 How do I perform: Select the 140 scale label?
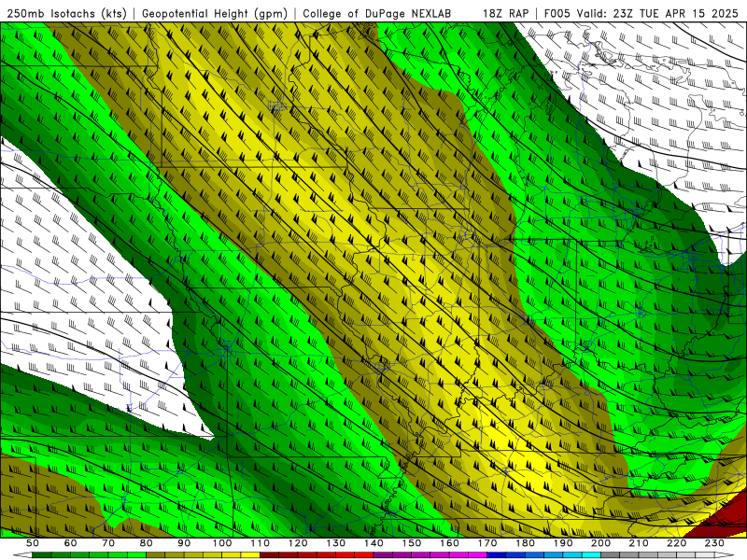[x=373, y=543]
